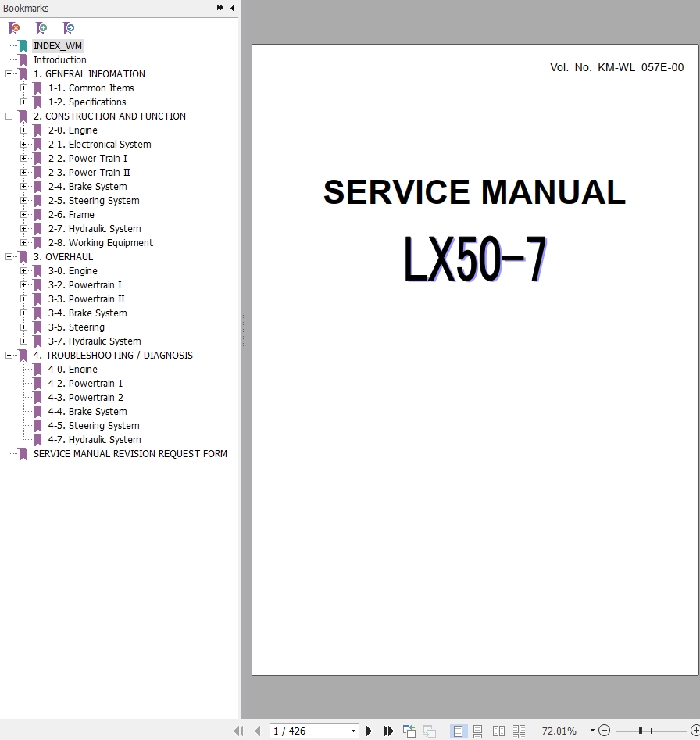Jump to last page button

pyautogui.click(x=389, y=731)
